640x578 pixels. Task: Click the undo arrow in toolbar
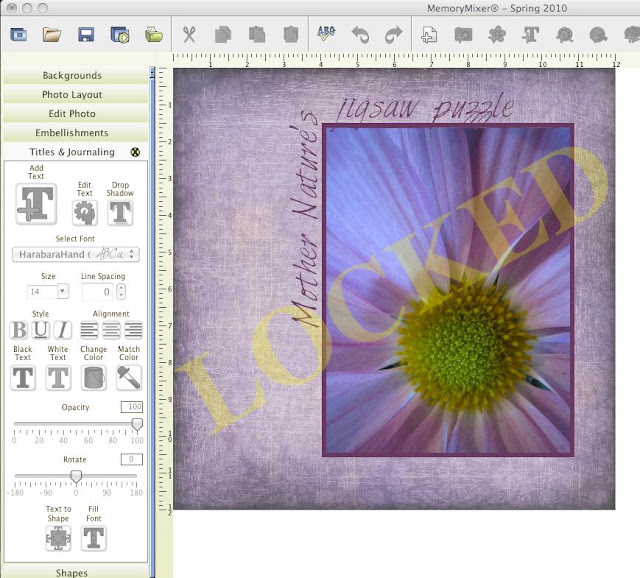click(x=360, y=35)
